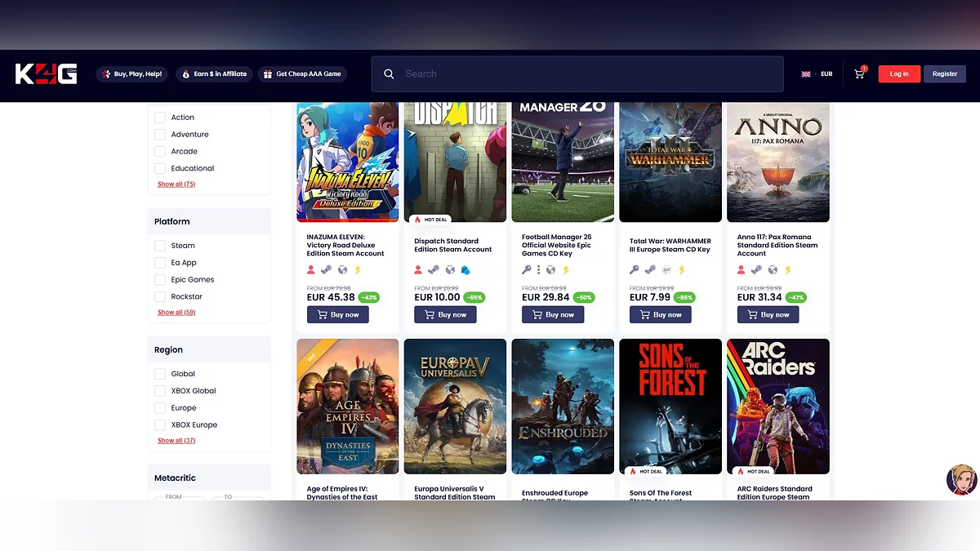Click the Search input field
Viewport: 980px width, 551px height.
point(577,73)
